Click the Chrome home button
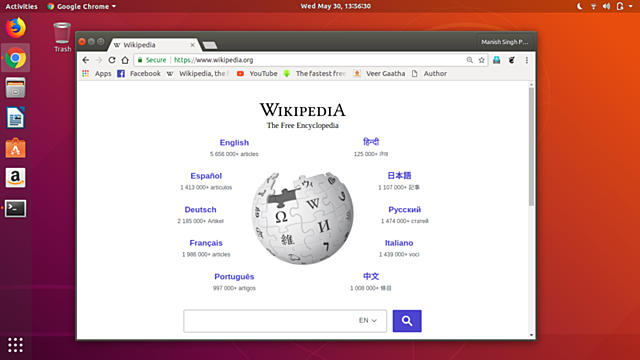Viewport: 640px width, 360px height. 125,60
